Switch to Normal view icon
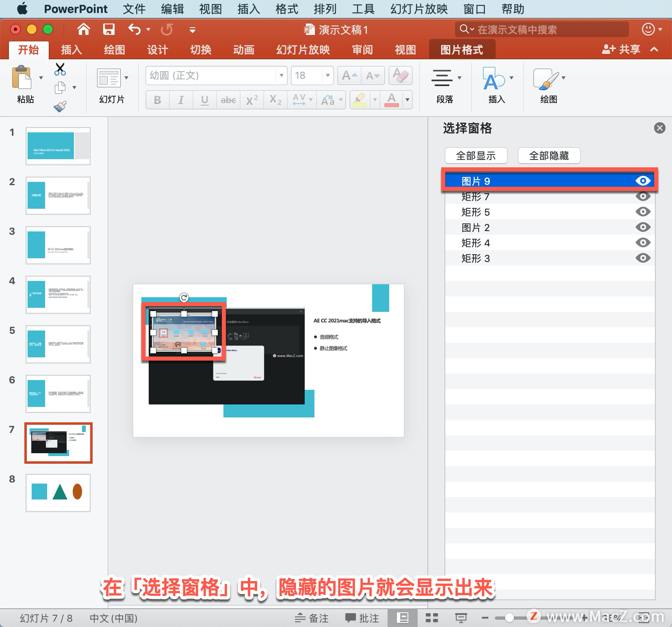 [402, 618]
